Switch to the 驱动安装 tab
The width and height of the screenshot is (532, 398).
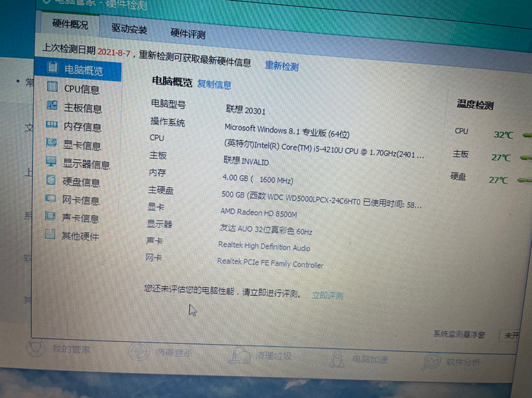(x=129, y=28)
